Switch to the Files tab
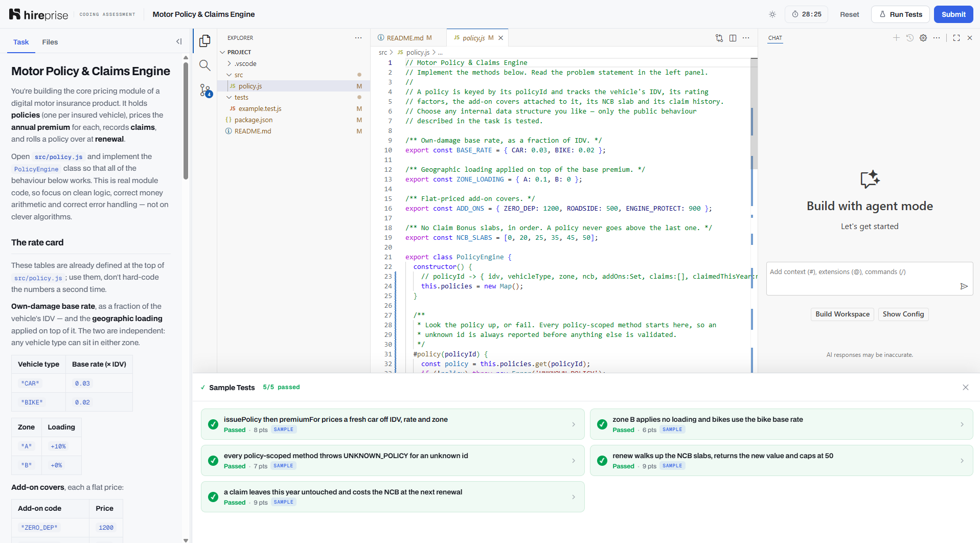The width and height of the screenshot is (980, 543). pyautogui.click(x=50, y=42)
